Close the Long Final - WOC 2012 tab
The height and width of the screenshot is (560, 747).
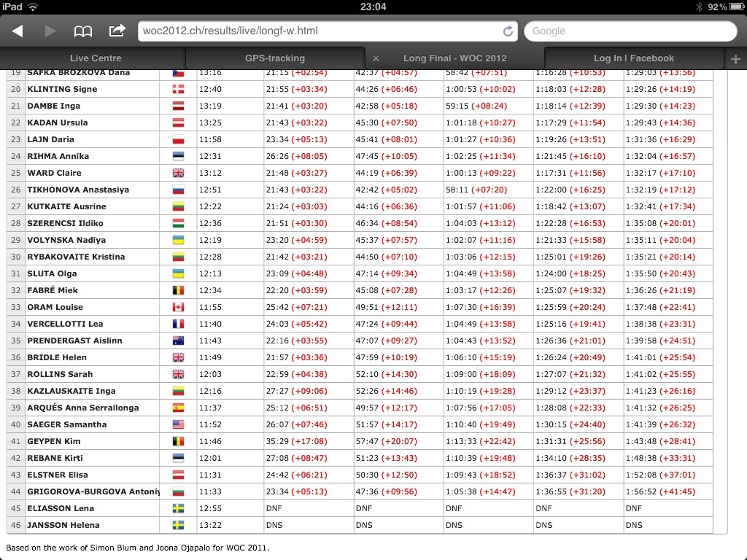coord(376,58)
